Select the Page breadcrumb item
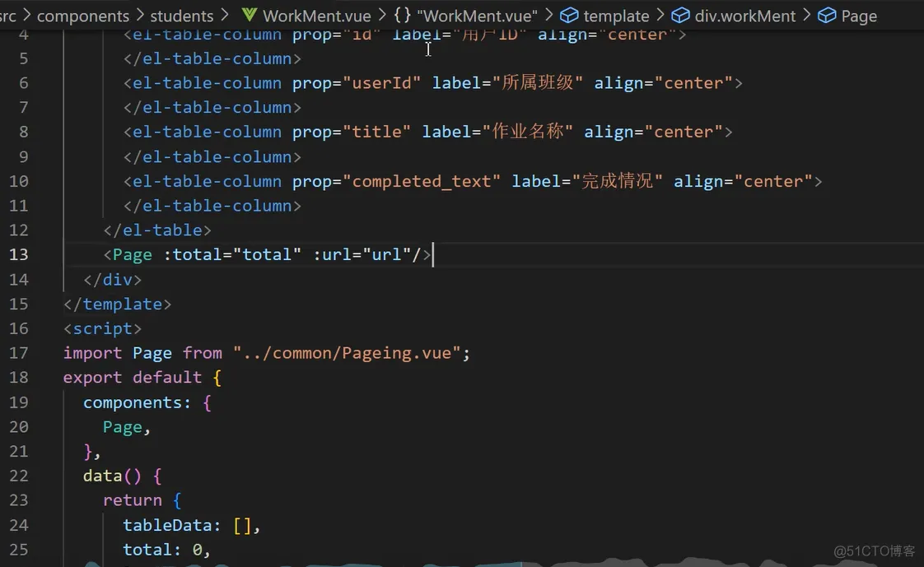This screenshot has width=924, height=567. click(859, 16)
